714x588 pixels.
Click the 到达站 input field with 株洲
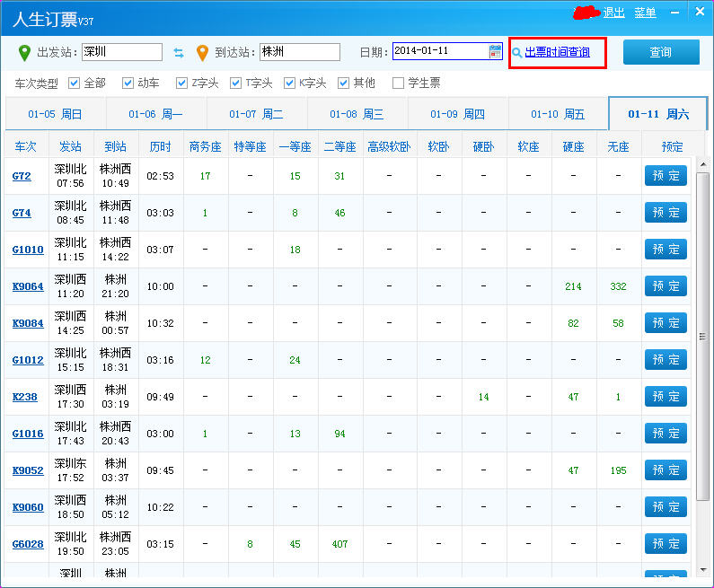300,52
